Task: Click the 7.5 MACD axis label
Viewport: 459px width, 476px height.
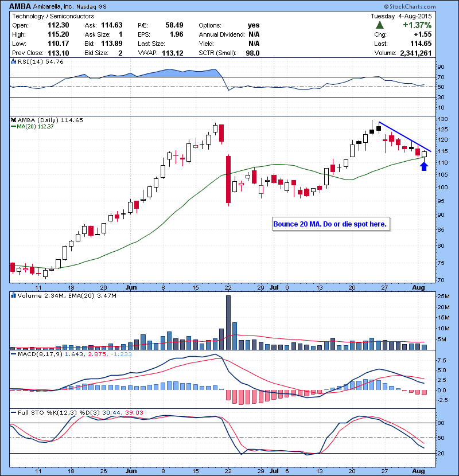Action: click(442, 360)
